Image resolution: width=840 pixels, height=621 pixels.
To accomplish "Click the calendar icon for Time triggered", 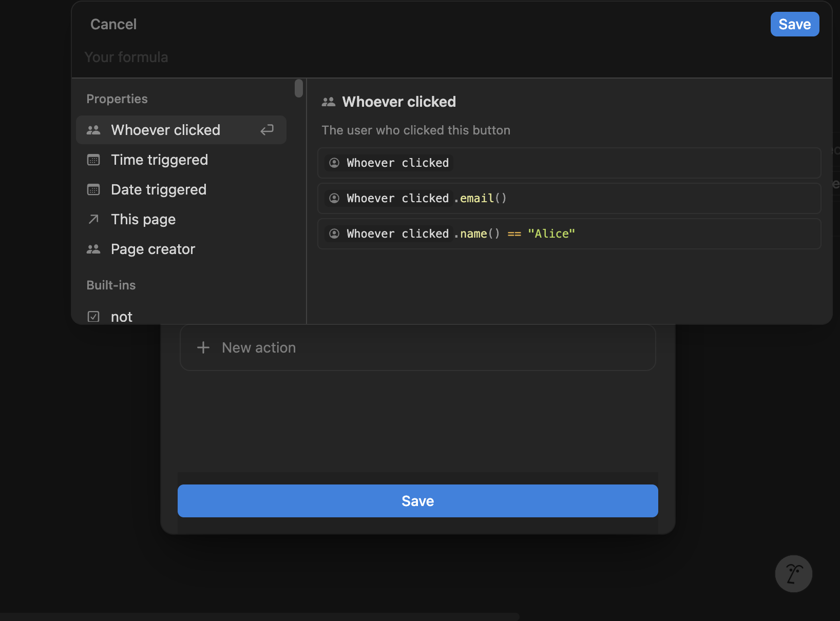I will click(x=93, y=160).
